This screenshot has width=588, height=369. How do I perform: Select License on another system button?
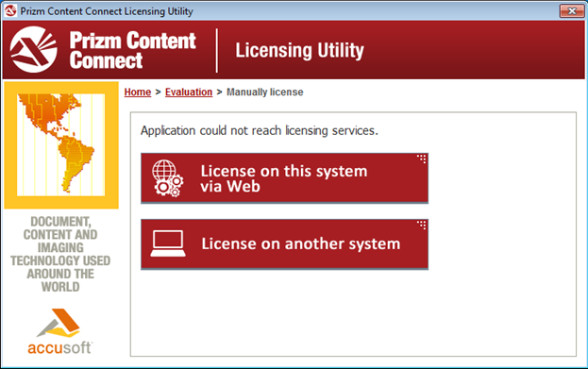click(x=284, y=244)
